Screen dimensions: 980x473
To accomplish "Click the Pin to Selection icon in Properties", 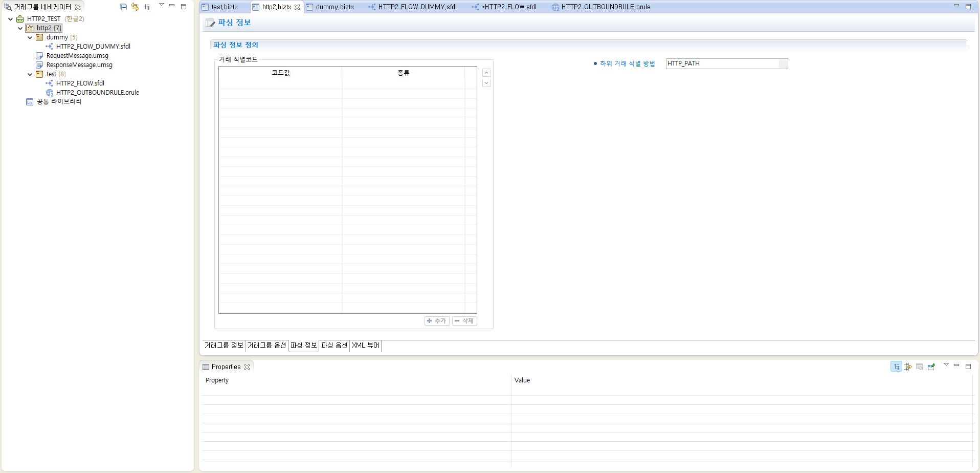I will [x=932, y=366].
